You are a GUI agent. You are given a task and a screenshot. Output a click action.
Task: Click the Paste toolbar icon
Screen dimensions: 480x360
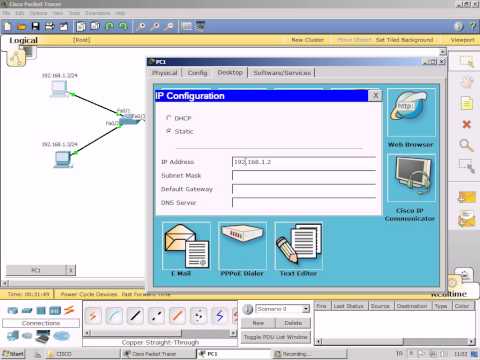95,26
